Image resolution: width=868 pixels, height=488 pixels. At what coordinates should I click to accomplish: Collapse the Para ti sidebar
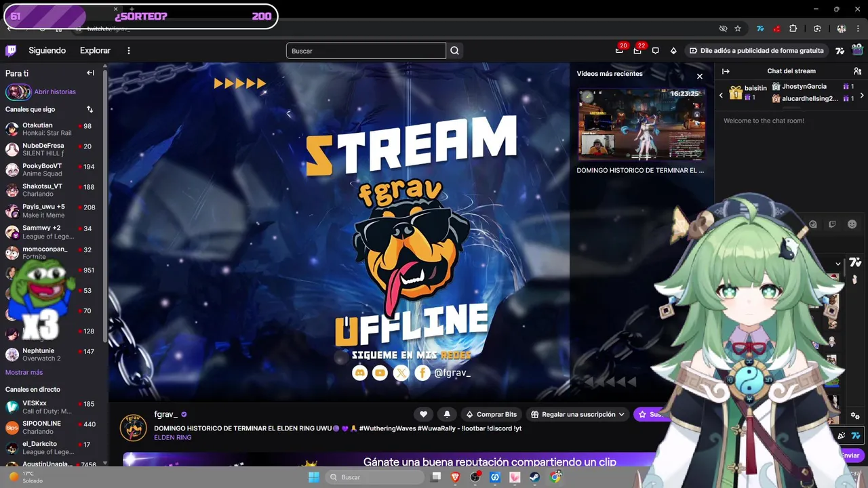click(x=90, y=73)
